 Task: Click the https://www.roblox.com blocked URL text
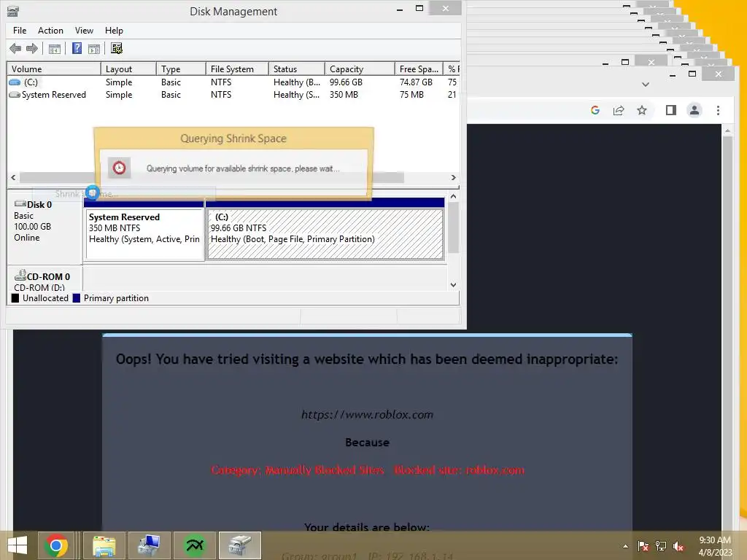click(368, 415)
